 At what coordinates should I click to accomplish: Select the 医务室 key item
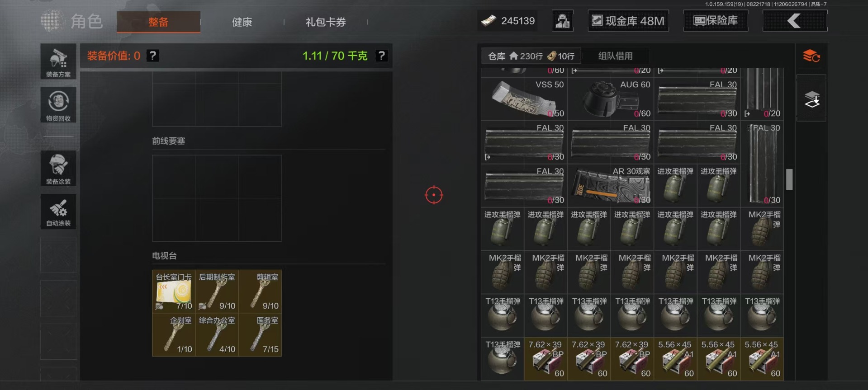tap(261, 334)
